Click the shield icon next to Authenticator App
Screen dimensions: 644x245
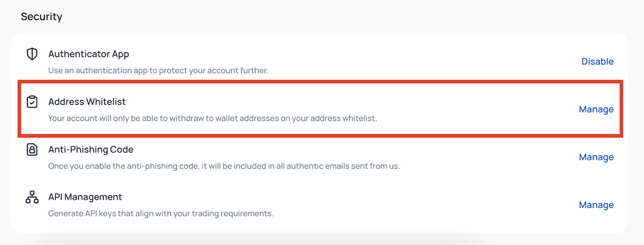click(x=32, y=54)
